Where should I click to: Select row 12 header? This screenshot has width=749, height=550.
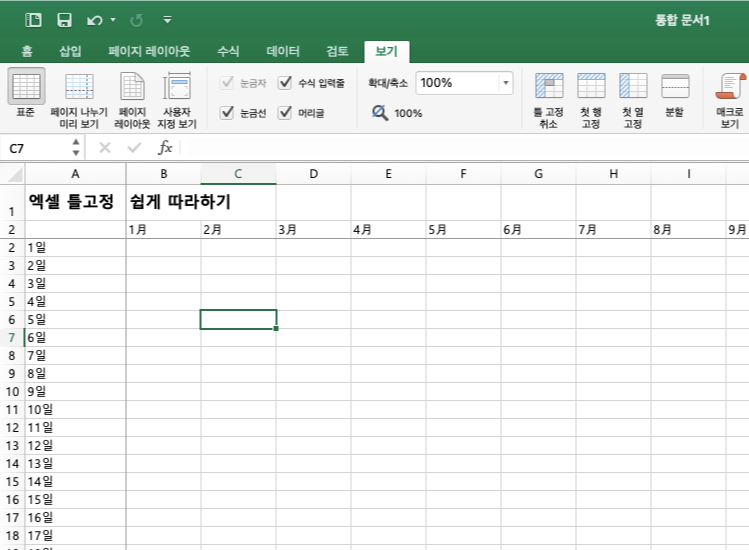click(x=12, y=428)
